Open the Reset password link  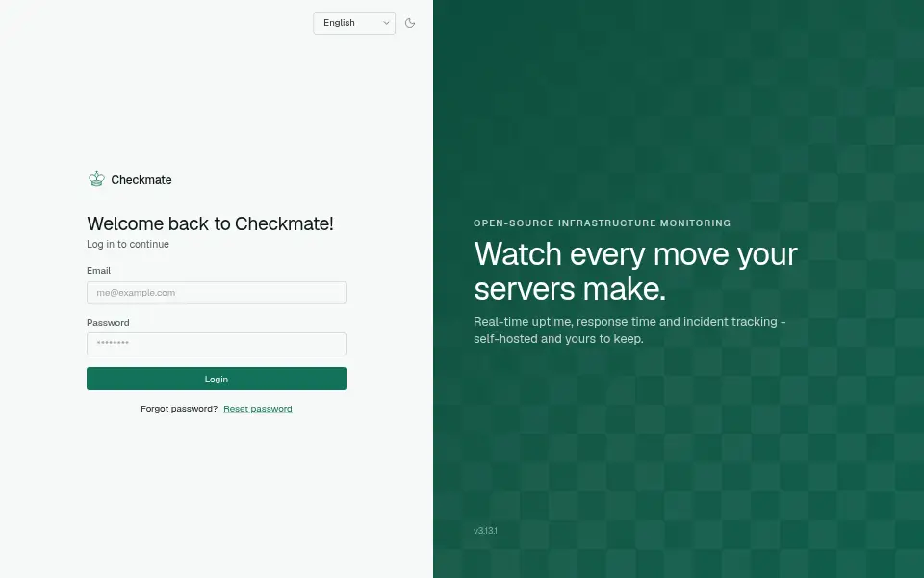258,408
